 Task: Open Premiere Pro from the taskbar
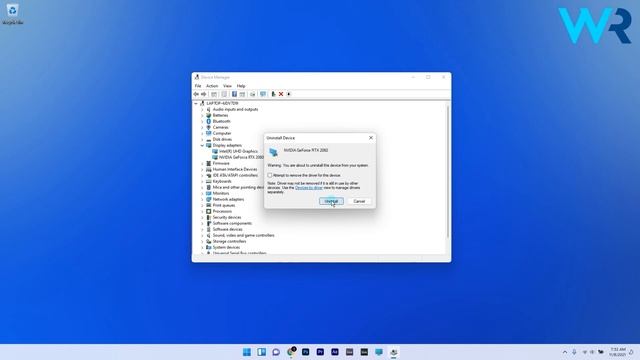tap(320, 352)
